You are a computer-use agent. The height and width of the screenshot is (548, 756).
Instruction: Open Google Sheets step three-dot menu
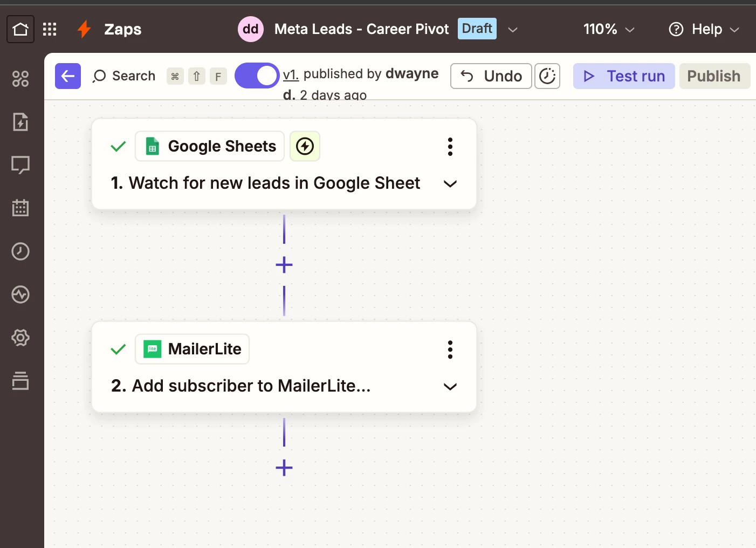click(x=450, y=147)
